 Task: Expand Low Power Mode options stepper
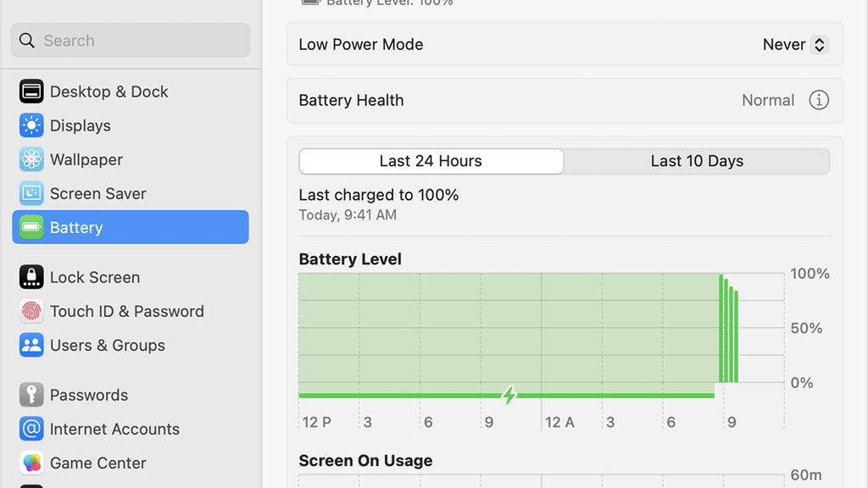tap(819, 44)
